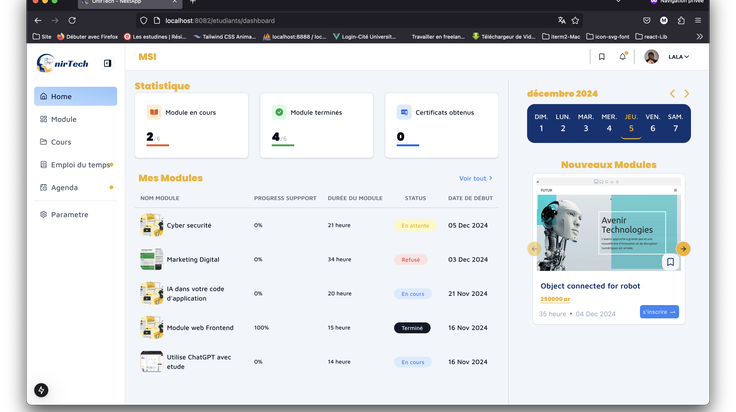Expand the LALA user dropdown
736x412 pixels.
pos(678,57)
